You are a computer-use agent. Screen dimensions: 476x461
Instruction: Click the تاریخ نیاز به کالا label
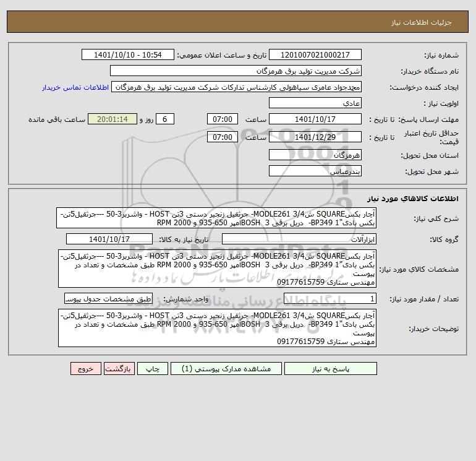pos(184,239)
